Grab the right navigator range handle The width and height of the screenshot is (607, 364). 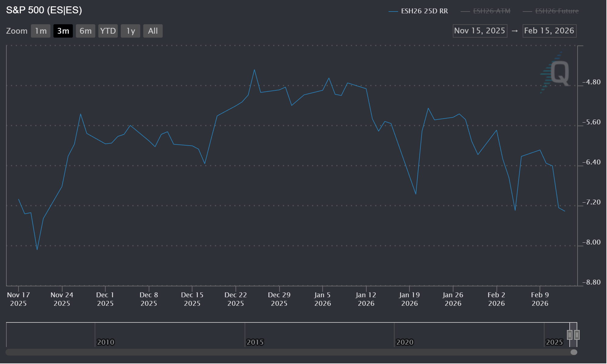(577, 335)
